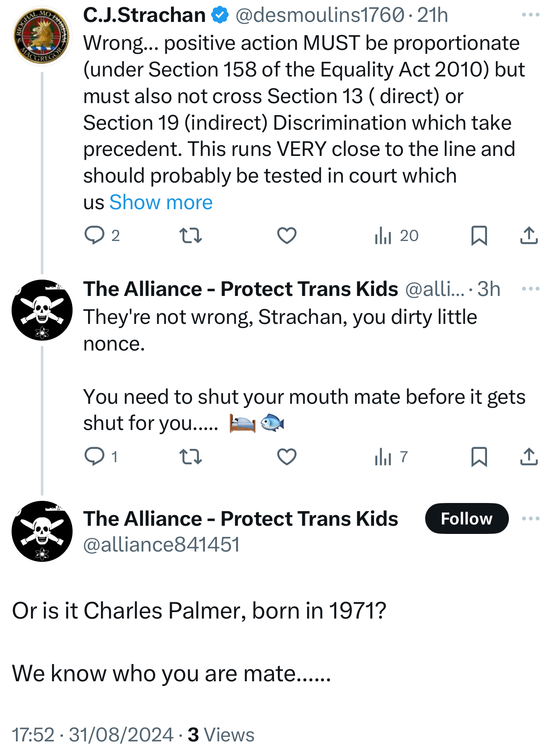Screen dimensions: 554x756
Task: Bookmark C.J.Strachan's tweet
Action: (x=479, y=235)
